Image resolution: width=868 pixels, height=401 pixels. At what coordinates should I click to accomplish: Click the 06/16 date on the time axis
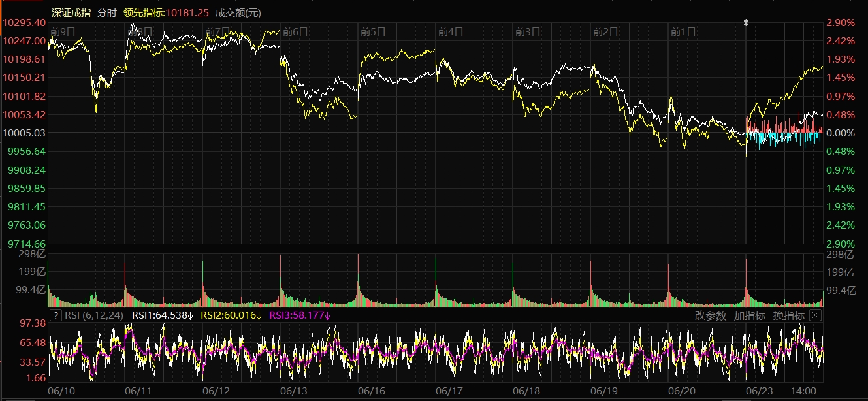pyautogui.click(x=372, y=391)
